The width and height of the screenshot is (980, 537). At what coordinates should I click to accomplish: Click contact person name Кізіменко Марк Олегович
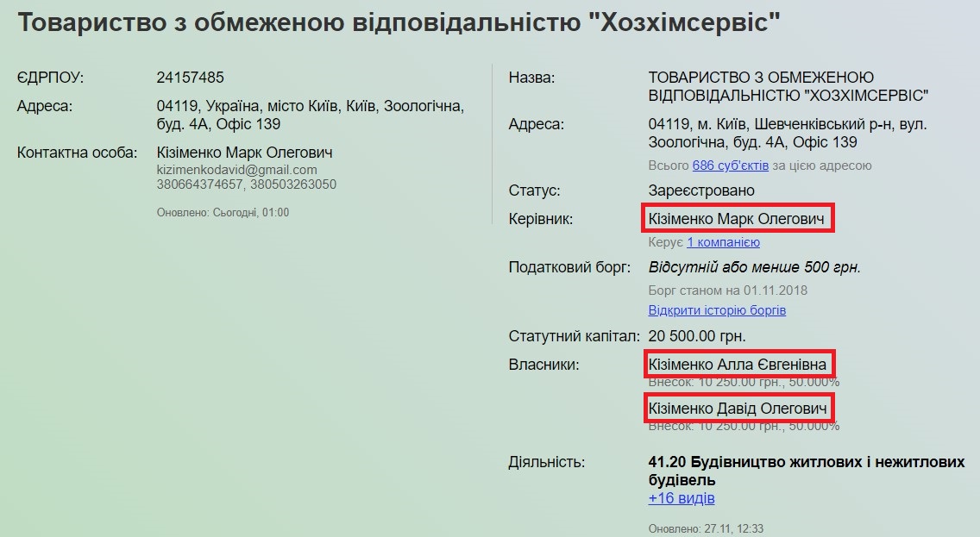[x=244, y=153]
